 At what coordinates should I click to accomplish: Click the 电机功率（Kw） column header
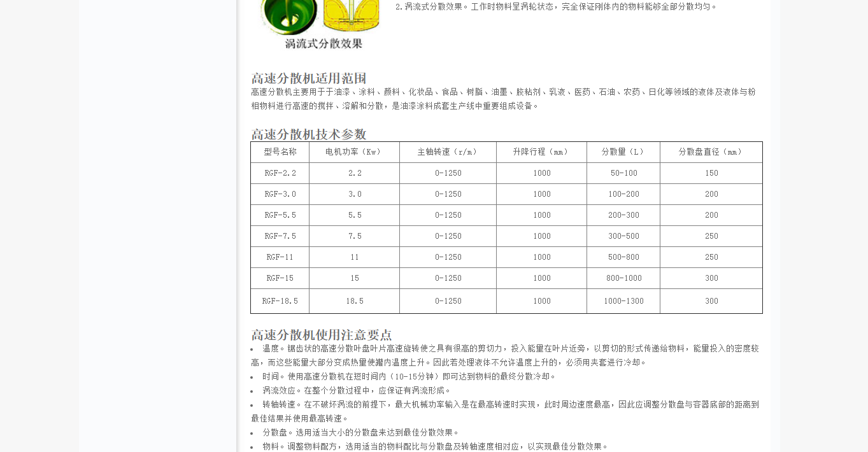coord(354,152)
